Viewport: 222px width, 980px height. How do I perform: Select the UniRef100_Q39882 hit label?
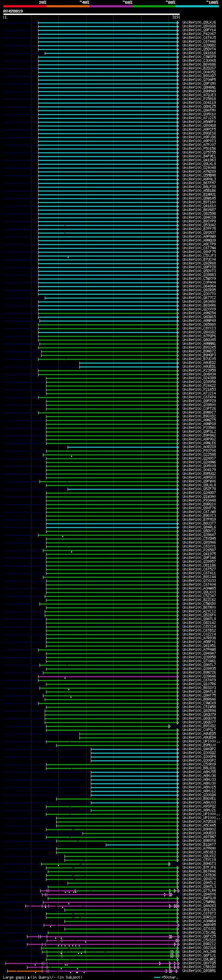(x=199, y=46)
